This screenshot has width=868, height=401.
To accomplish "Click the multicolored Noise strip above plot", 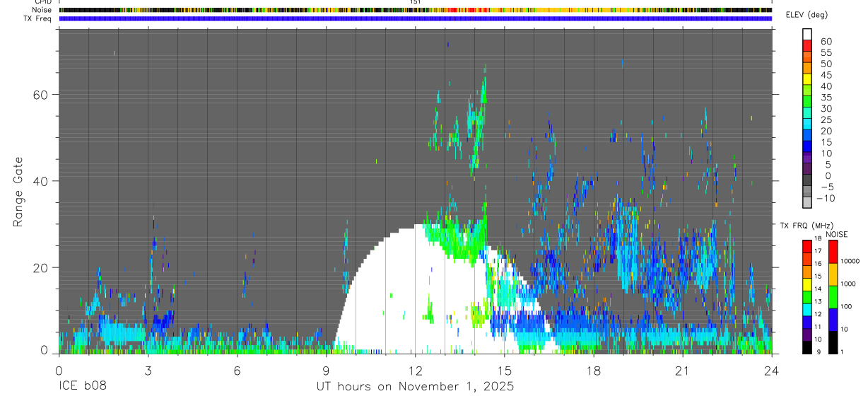I will (x=415, y=10).
